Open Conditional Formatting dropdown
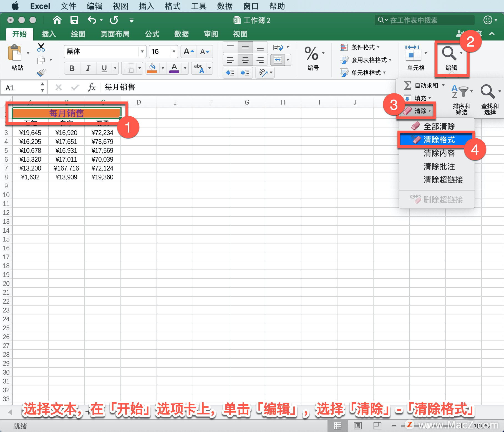The image size is (504, 432). [x=360, y=47]
